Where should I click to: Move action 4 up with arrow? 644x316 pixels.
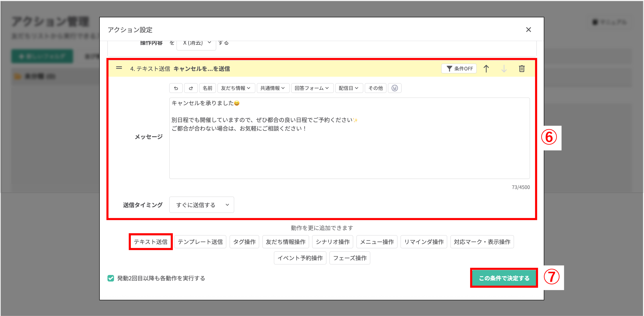coord(486,69)
